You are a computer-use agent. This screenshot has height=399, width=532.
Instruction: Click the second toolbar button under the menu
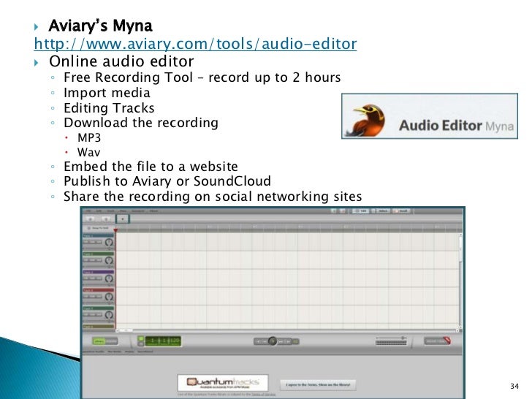click(x=106, y=218)
